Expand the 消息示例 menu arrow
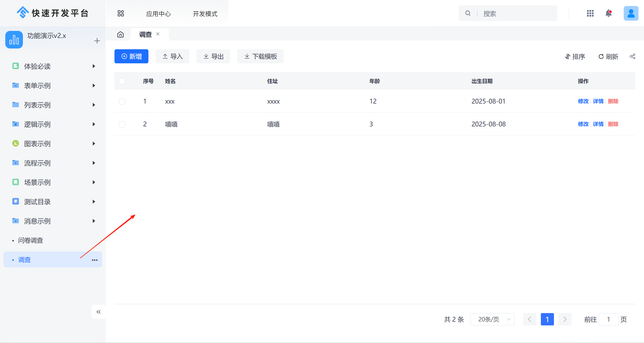Viewport: 644px width, 343px height. point(94,221)
